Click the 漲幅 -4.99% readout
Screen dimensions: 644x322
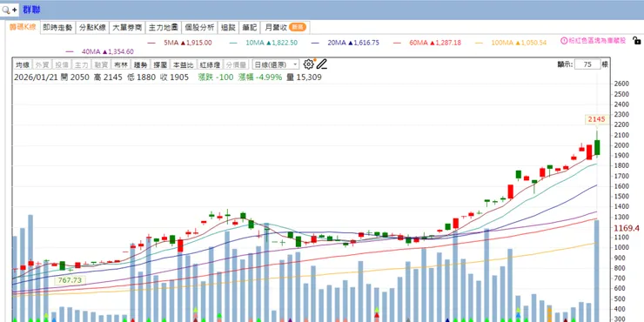tap(260, 77)
